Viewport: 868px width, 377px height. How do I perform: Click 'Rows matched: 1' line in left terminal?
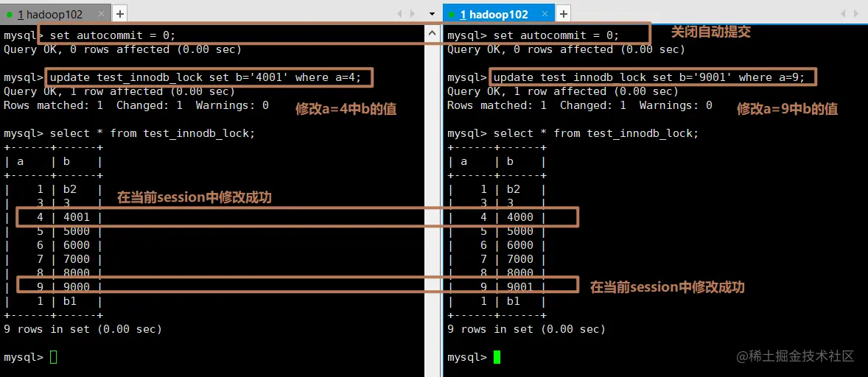[136, 105]
